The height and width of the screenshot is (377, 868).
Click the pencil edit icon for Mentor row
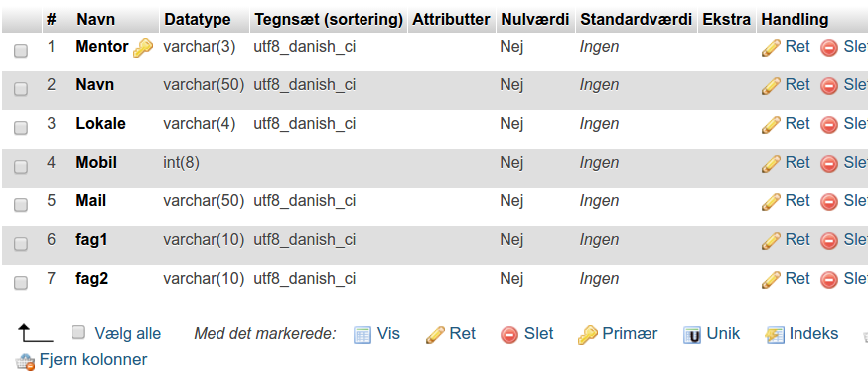point(771,48)
